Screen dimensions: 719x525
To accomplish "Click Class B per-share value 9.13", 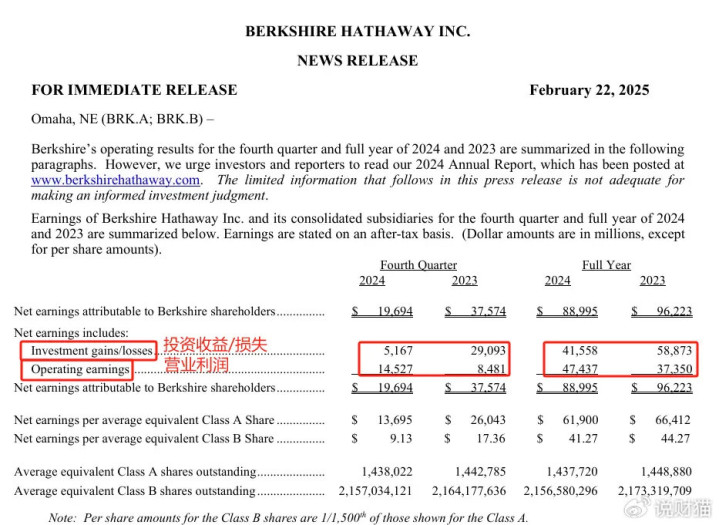I will point(401,439).
